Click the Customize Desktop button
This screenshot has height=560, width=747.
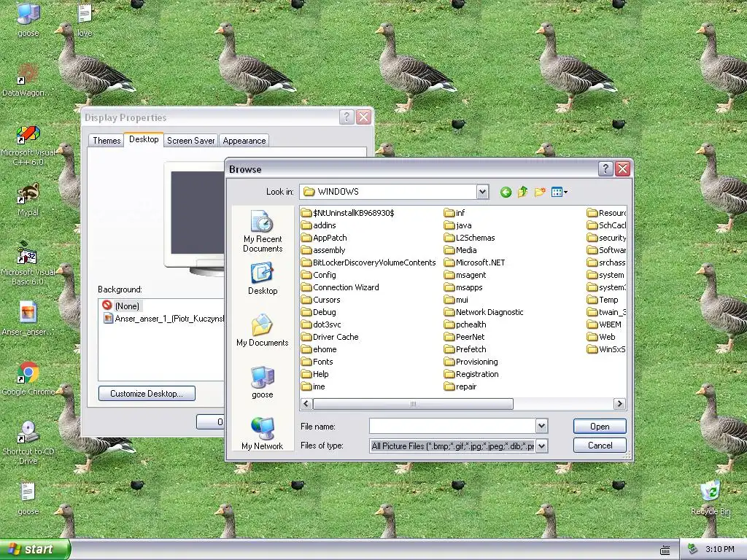[x=147, y=393]
